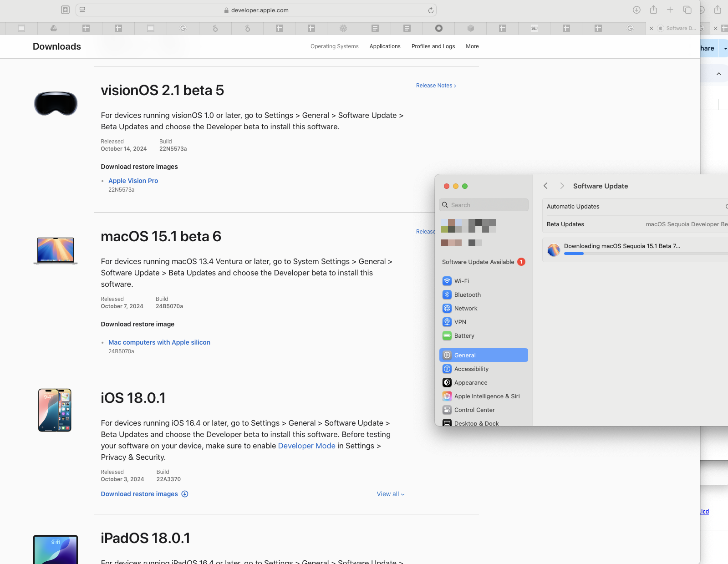Switch to the Google Drive tab
The width and height of the screenshot is (728, 564).
pos(54,28)
